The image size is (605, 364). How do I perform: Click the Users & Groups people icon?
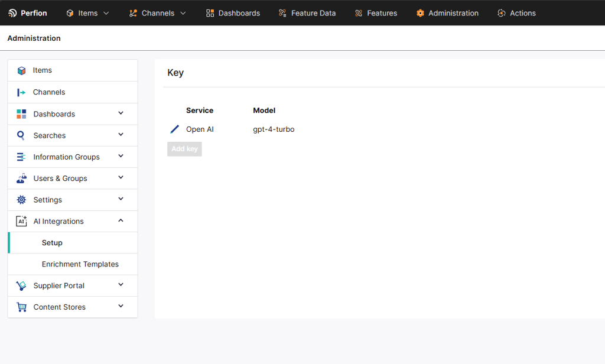(x=21, y=178)
